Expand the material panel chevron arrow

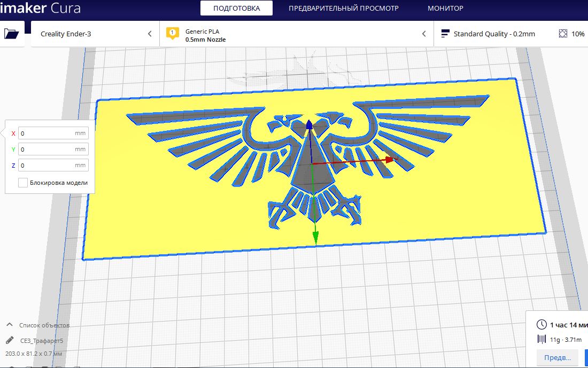[424, 34]
